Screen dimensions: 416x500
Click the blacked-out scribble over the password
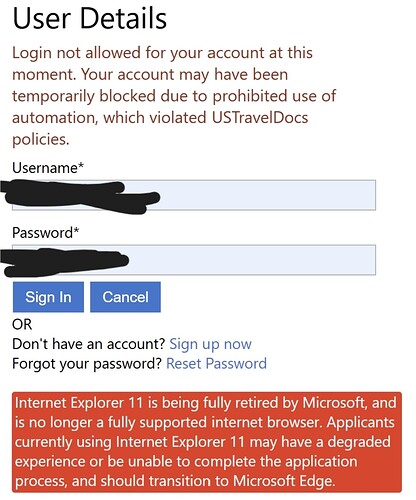[64, 262]
